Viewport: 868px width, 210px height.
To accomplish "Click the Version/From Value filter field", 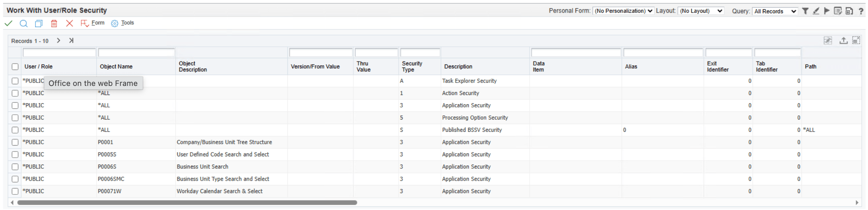I will 321,53.
